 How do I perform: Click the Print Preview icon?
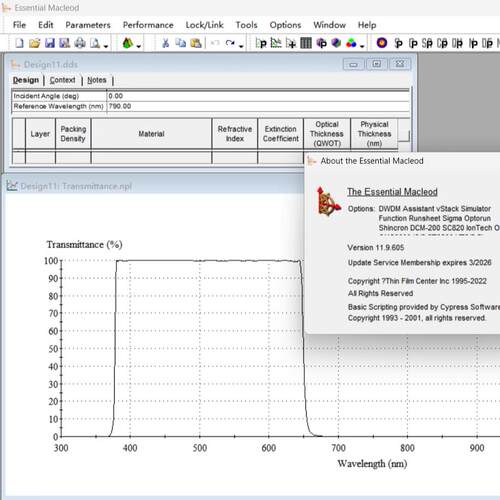pos(95,43)
